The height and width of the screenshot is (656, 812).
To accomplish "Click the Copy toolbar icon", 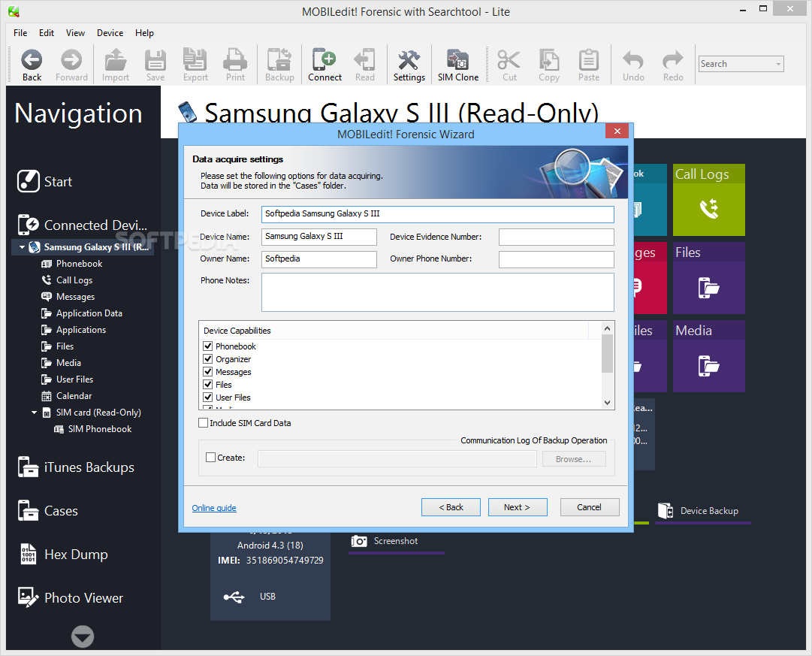I will pos(549,65).
